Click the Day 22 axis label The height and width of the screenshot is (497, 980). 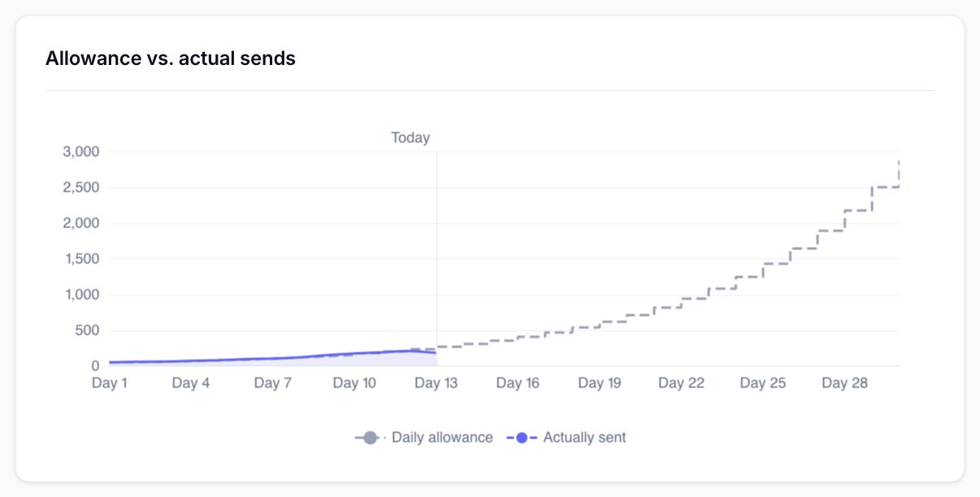[x=681, y=383]
